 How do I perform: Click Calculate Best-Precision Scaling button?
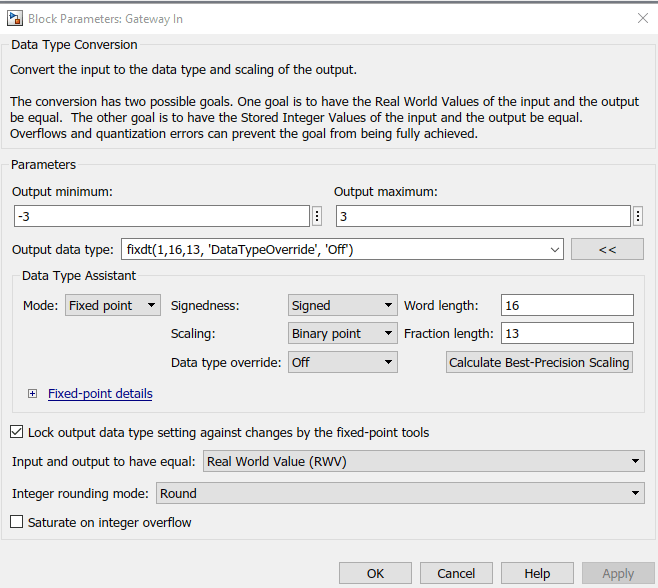[539, 362]
